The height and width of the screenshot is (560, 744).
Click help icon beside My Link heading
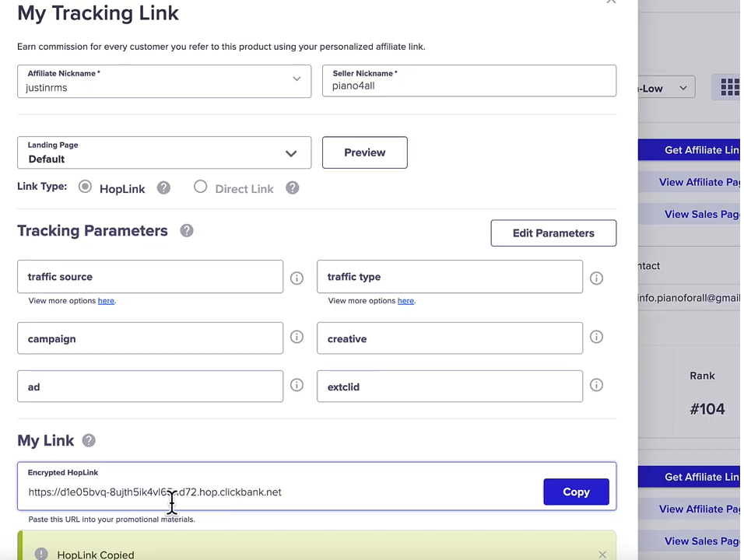tap(89, 441)
